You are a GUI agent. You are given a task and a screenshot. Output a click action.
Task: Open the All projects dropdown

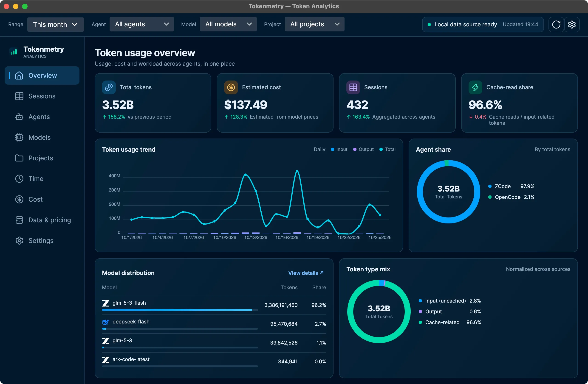click(x=314, y=24)
